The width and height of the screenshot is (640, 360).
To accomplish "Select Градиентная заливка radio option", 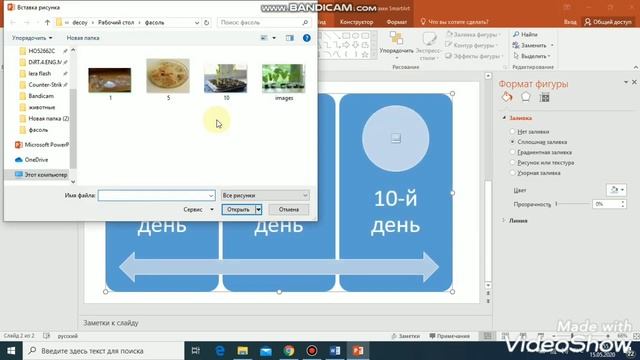I will (x=513, y=152).
